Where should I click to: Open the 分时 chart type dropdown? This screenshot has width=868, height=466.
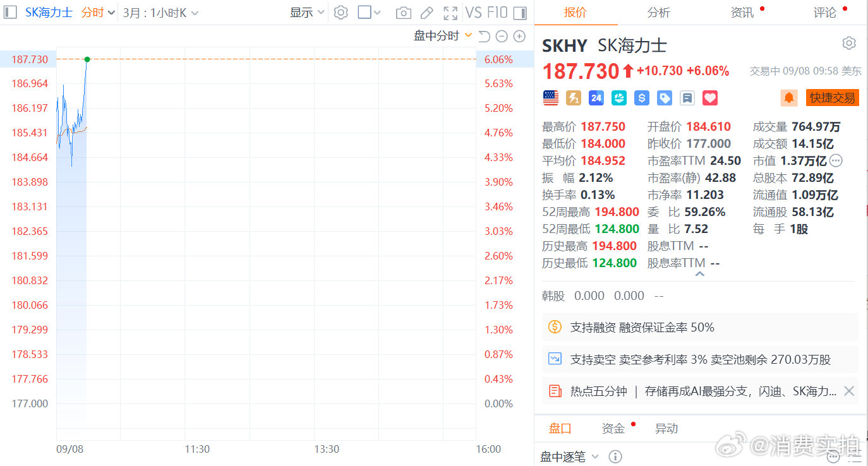click(99, 13)
